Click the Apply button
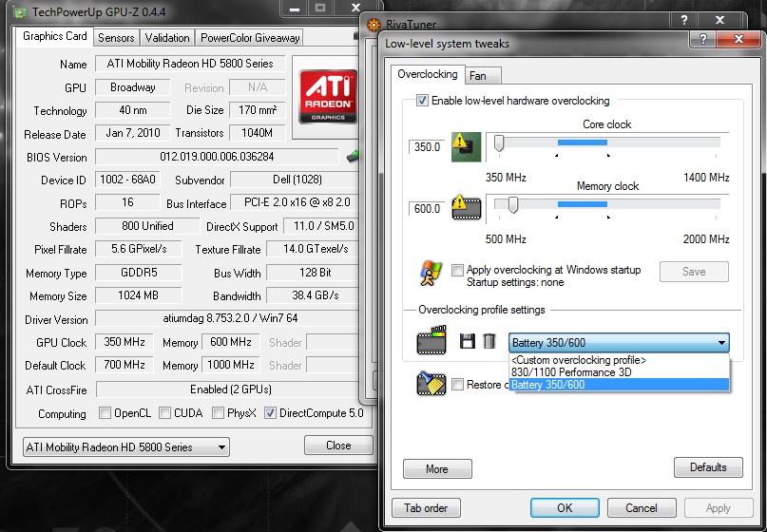Image resolution: width=767 pixels, height=532 pixels. (719, 508)
